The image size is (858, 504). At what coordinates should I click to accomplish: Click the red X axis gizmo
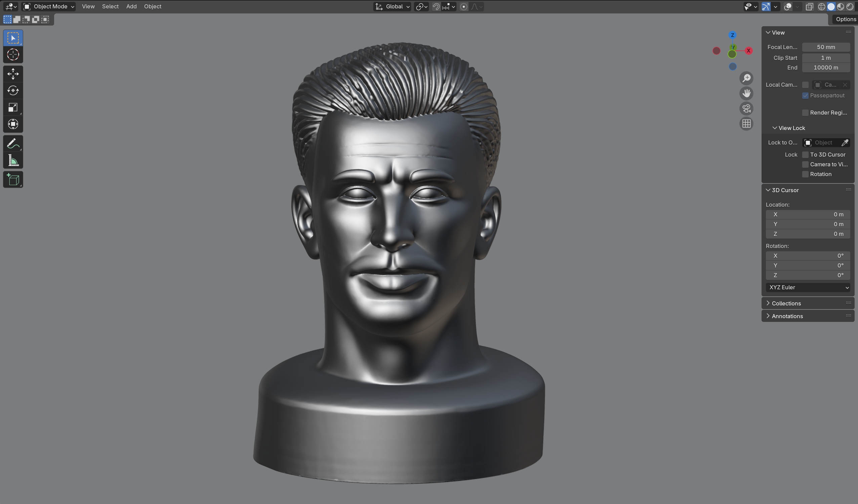[748, 51]
